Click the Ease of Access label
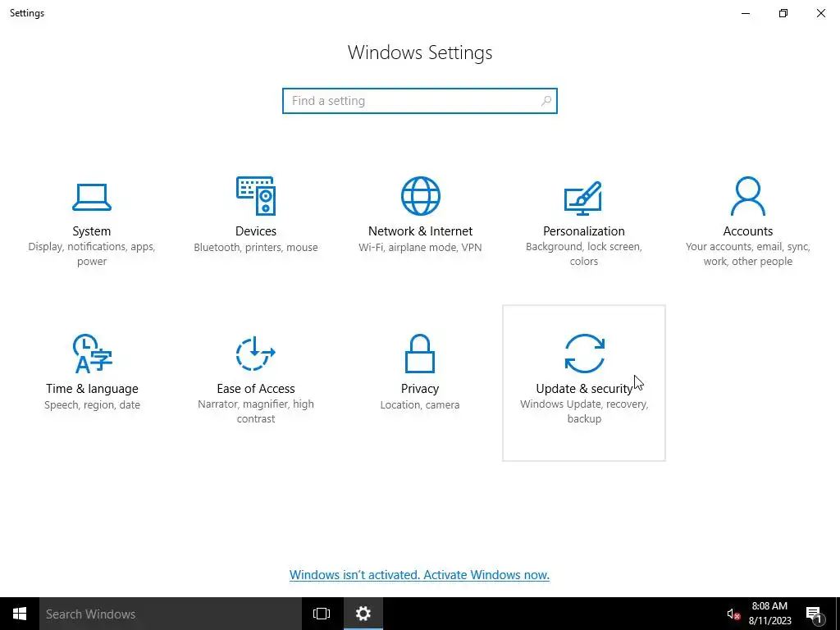Viewport: 840px width, 630px height. pos(256,388)
